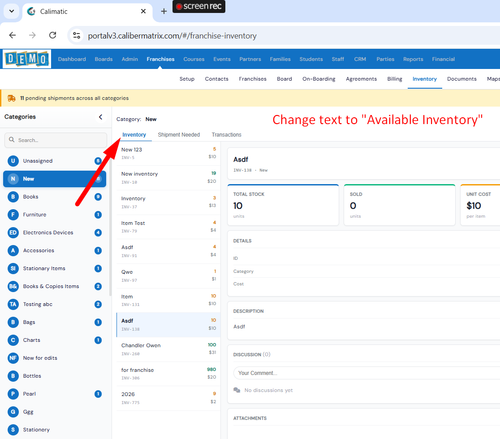500x439 pixels.
Task: Open the Events menu
Action: click(222, 59)
